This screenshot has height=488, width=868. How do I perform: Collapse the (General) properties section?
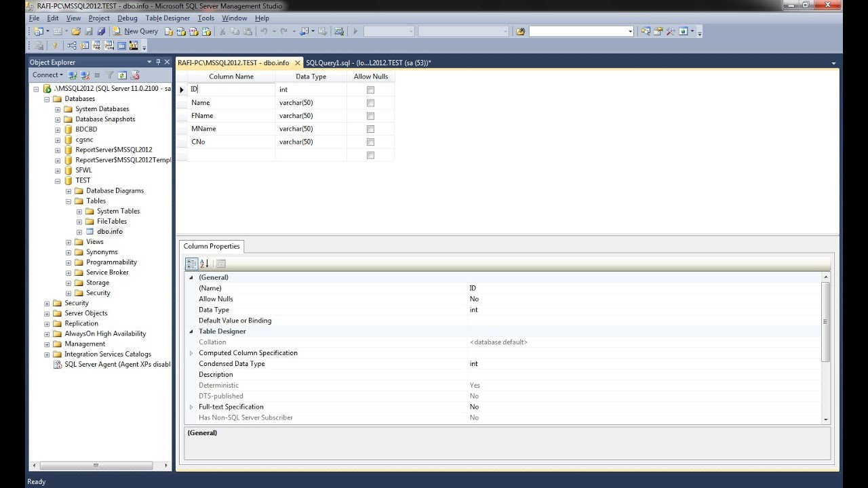coord(191,277)
